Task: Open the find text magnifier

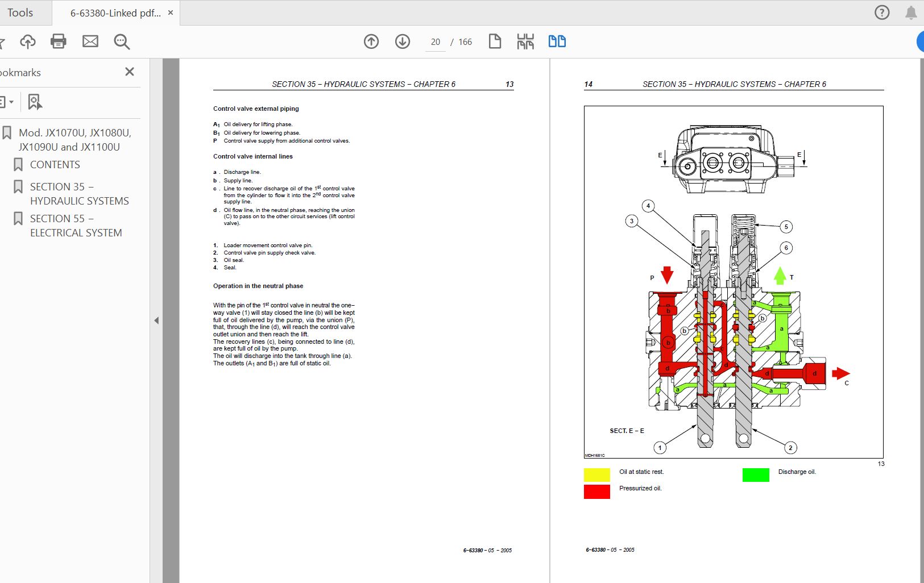Action: click(122, 41)
